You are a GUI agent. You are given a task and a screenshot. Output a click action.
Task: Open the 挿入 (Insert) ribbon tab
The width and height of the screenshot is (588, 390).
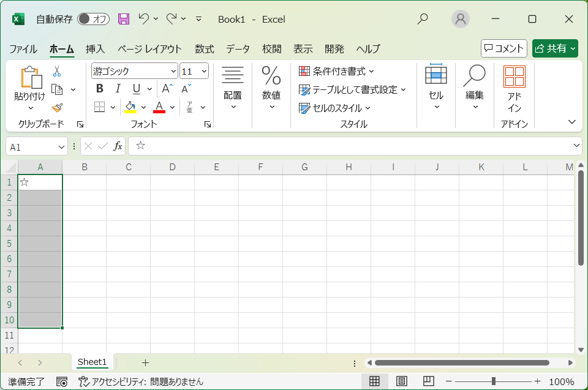[95, 49]
